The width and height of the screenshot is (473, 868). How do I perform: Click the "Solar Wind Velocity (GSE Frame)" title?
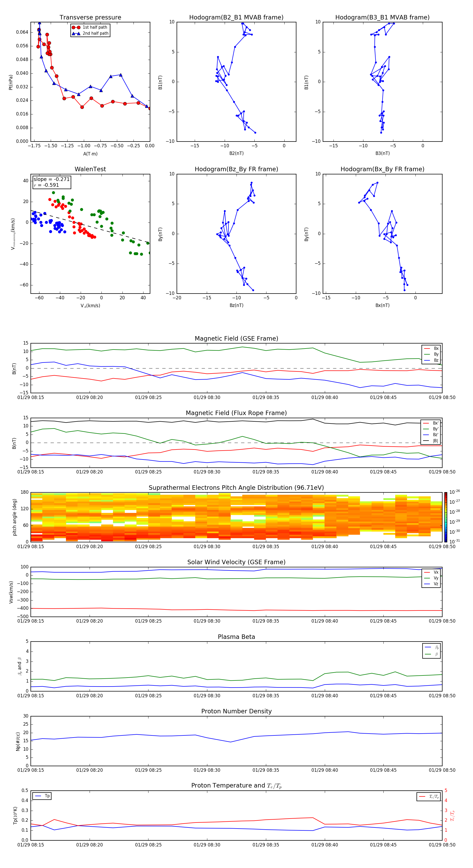236,562
